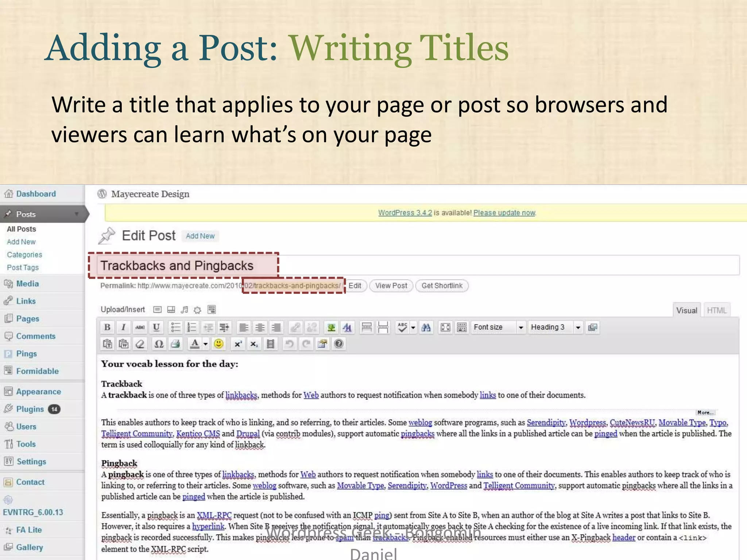Switch to the HTML editor tab

point(717,310)
